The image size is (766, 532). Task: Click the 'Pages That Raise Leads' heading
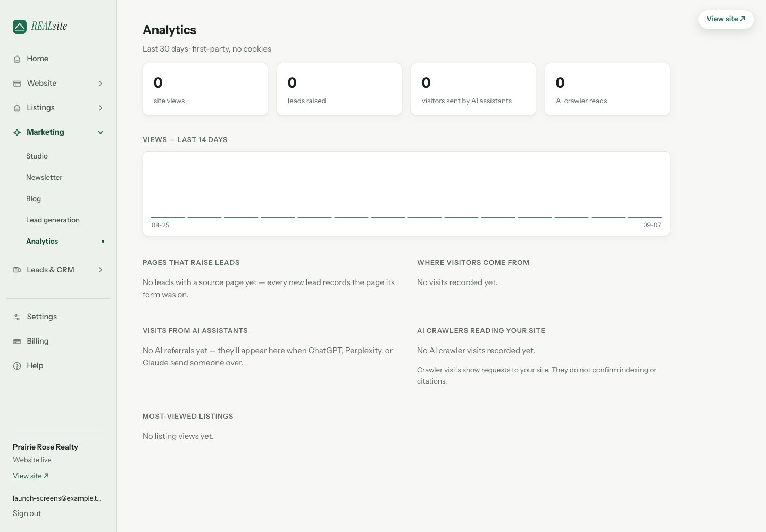(x=191, y=262)
